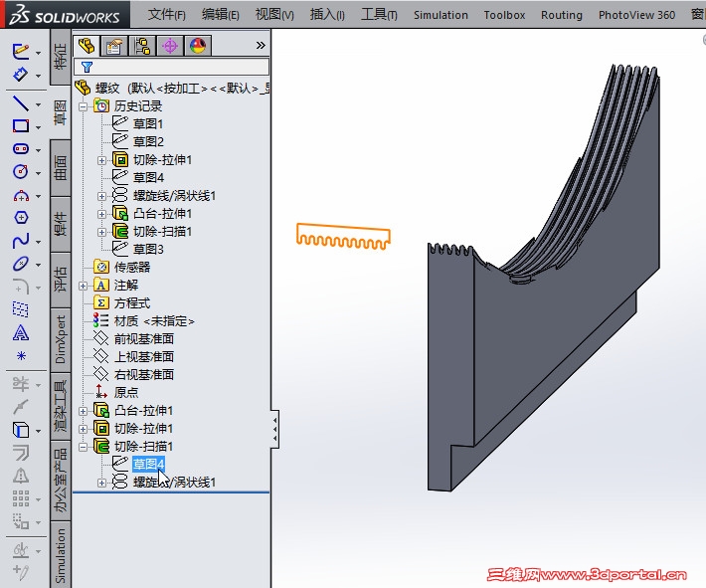
Task: Open the Toolbox menu
Action: tap(504, 15)
